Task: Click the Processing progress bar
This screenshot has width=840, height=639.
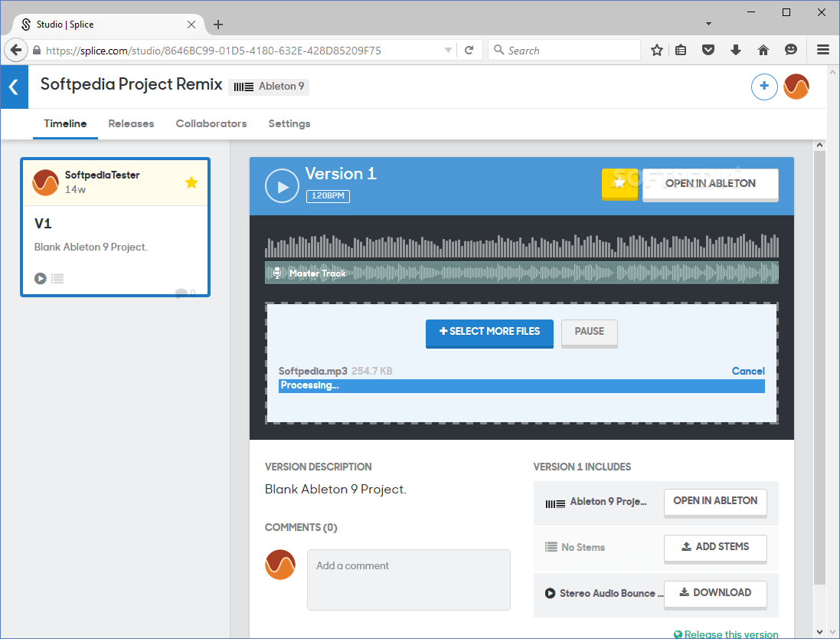Action: tap(521, 385)
